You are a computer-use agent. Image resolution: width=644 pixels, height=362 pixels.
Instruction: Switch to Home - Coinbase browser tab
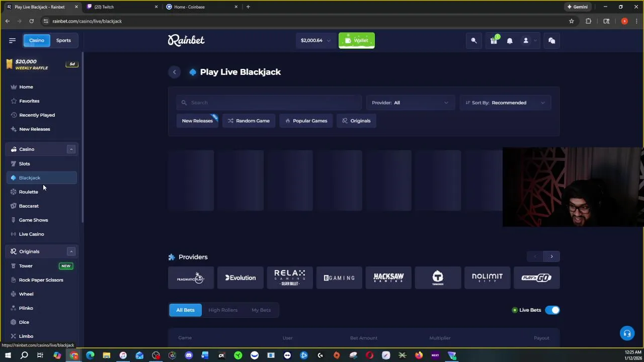[200, 7]
